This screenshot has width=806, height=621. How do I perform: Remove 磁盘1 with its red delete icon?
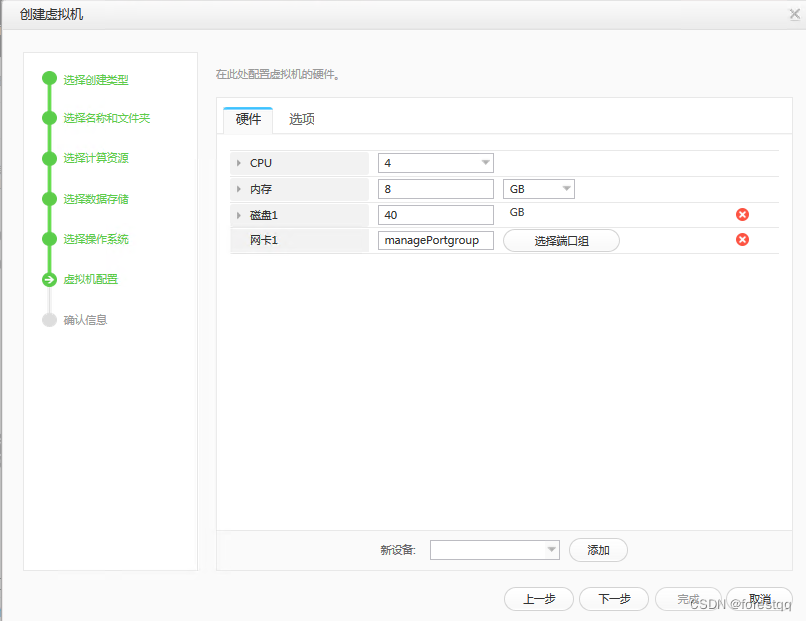coord(742,214)
